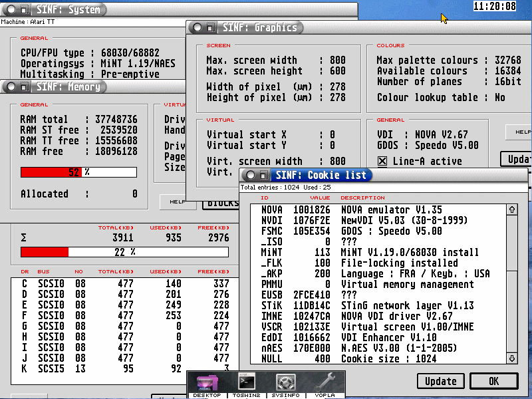532x399 pixels.
Task: Open SYSINFO gear icon in dock
Action: tap(286, 384)
